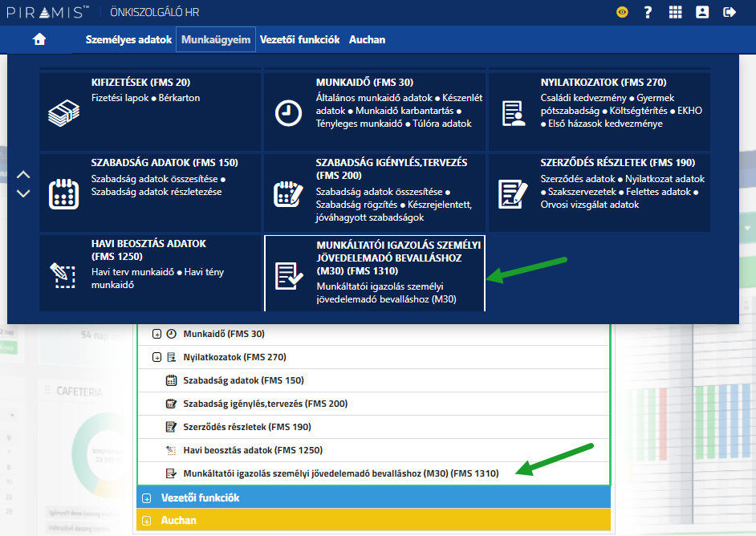Image resolution: width=756 pixels, height=536 pixels.
Task: Click the Szabadság adatok calendar icon
Action: 63,193
